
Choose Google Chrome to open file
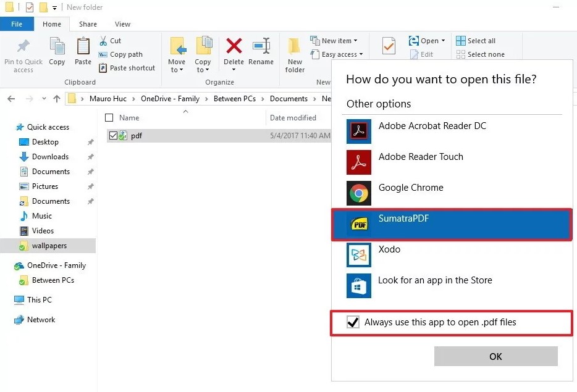click(411, 188)
